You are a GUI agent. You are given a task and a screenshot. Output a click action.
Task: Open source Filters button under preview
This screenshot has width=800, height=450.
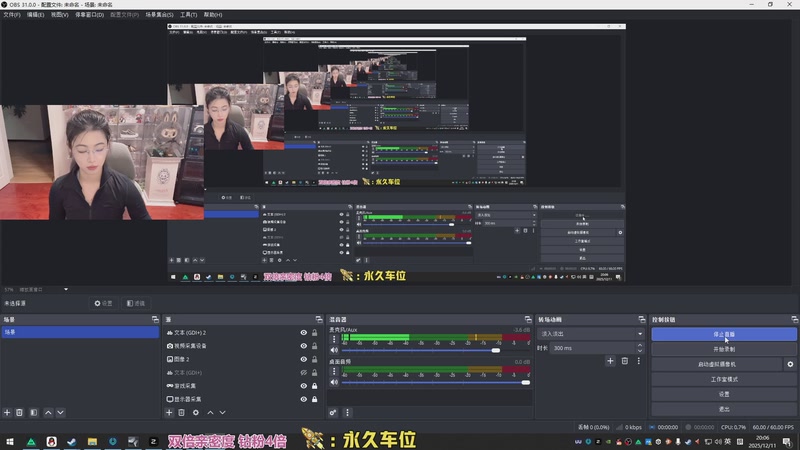136,303
